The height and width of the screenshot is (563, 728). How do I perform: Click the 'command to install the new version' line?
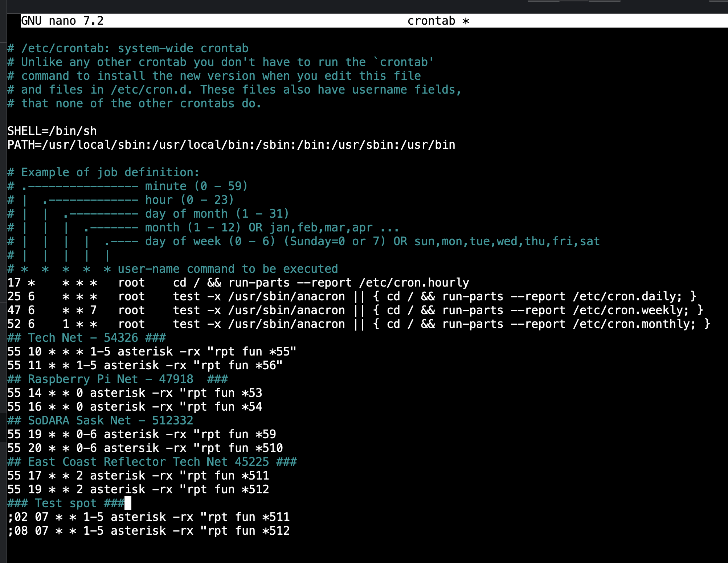[214, 76]
